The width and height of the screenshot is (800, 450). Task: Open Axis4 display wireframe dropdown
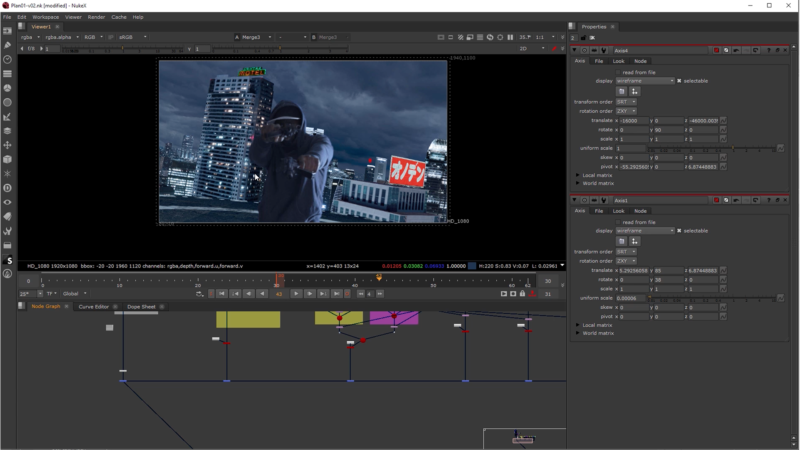point(645,81)
